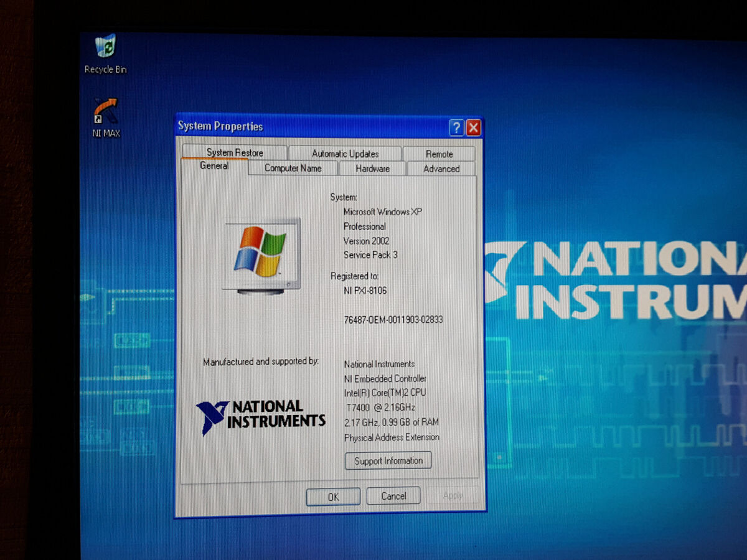The image size is (747, 560).
Task: Click the National Instruments logo in dialog
Action: click(x=260, y=417)
